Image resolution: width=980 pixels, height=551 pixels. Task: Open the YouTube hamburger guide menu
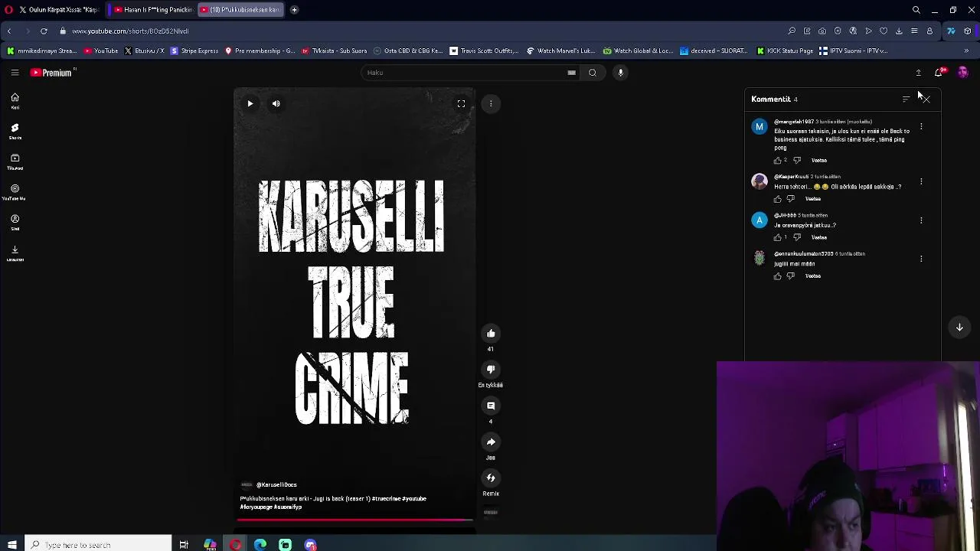click(x=15, y=73)
